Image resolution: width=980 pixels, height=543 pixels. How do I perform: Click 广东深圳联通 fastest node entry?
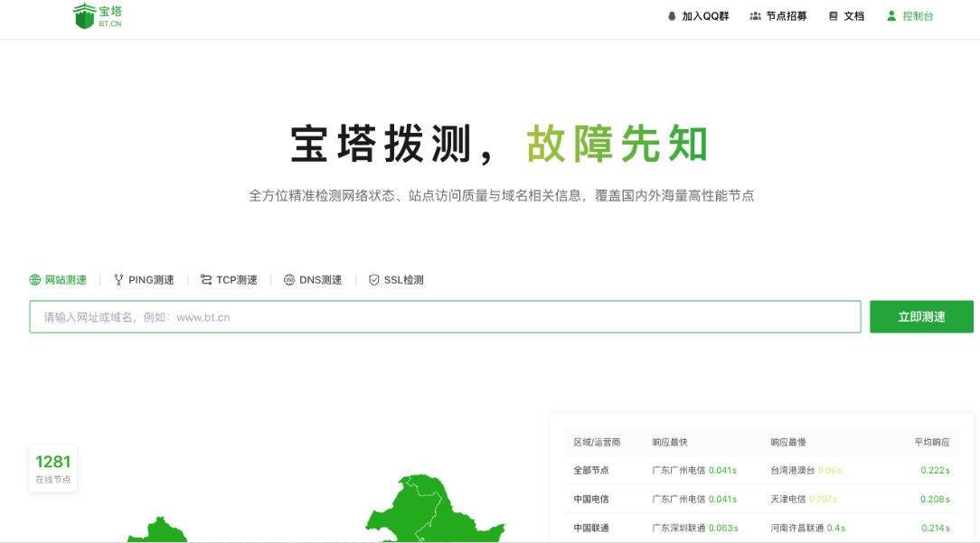tap(679, 528)
